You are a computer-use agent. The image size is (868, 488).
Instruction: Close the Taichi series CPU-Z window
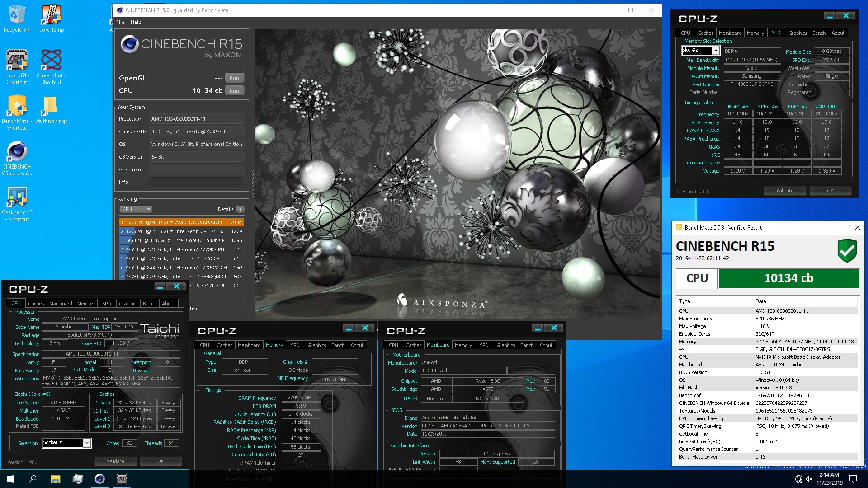[177, 286]
